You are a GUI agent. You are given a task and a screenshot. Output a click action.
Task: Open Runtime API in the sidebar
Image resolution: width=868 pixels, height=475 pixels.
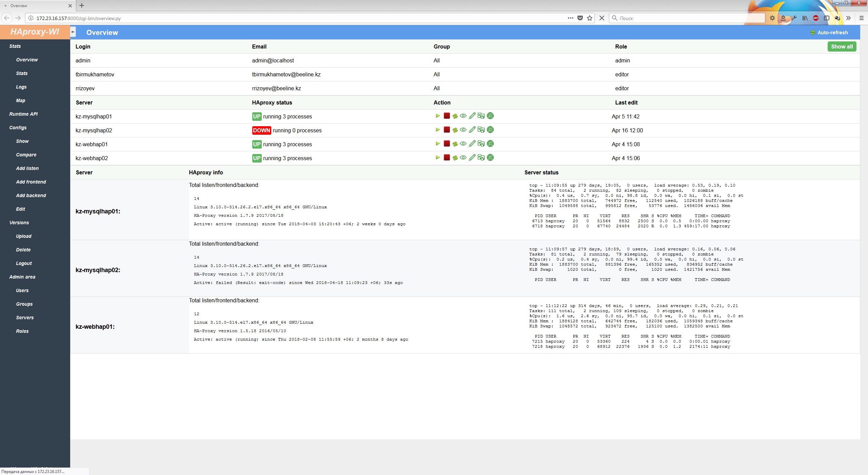tap(23, 114)
